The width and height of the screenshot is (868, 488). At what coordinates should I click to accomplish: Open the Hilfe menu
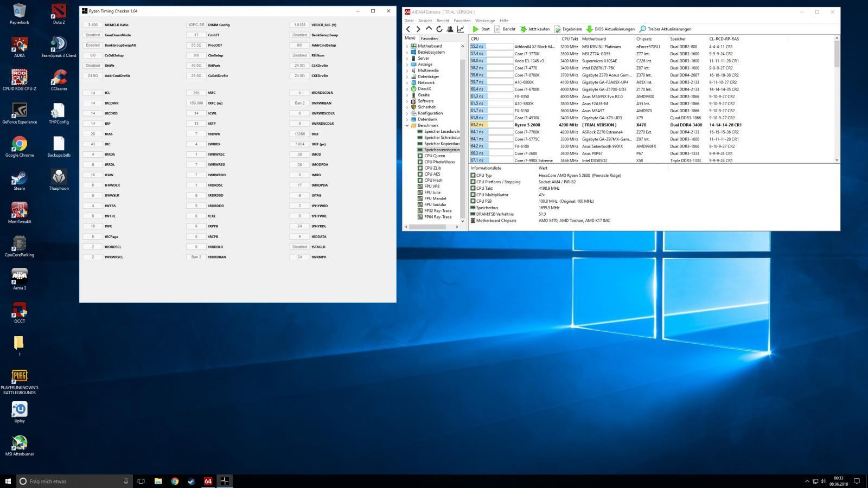pyautogui.click(x=504, y=21)
